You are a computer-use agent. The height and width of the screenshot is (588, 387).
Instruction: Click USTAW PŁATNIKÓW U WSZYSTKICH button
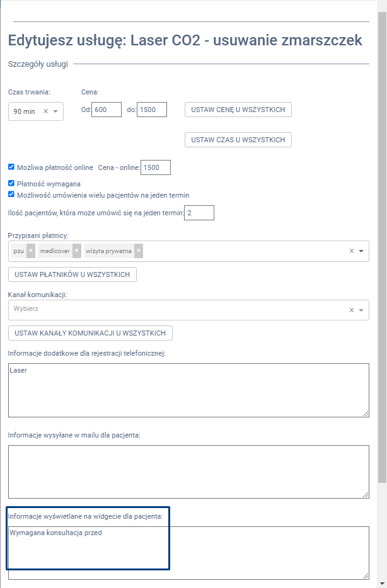point(72,274)
